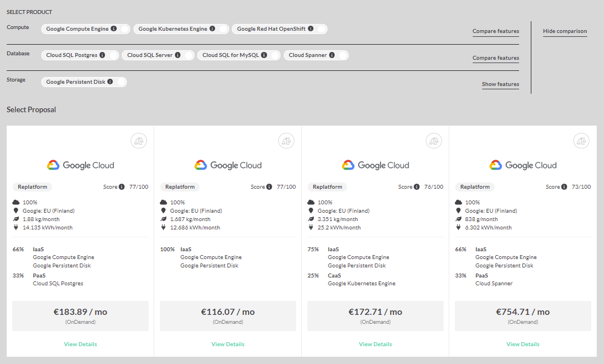The height and width of the screenshot is (364, 604).
Task: Select the scales icon on the €172.71 proposal
Action: point(434,141)
